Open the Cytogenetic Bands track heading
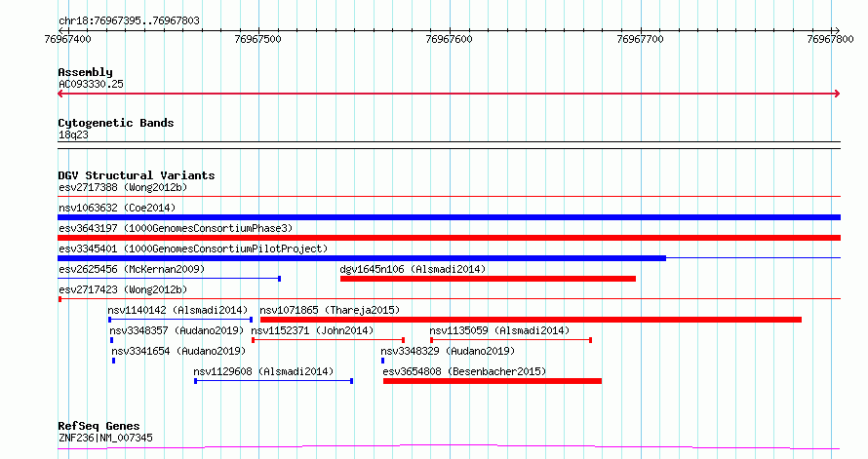The height and width of the screenshot is (459, 868). pyautogui.click(x=116, y=123)
